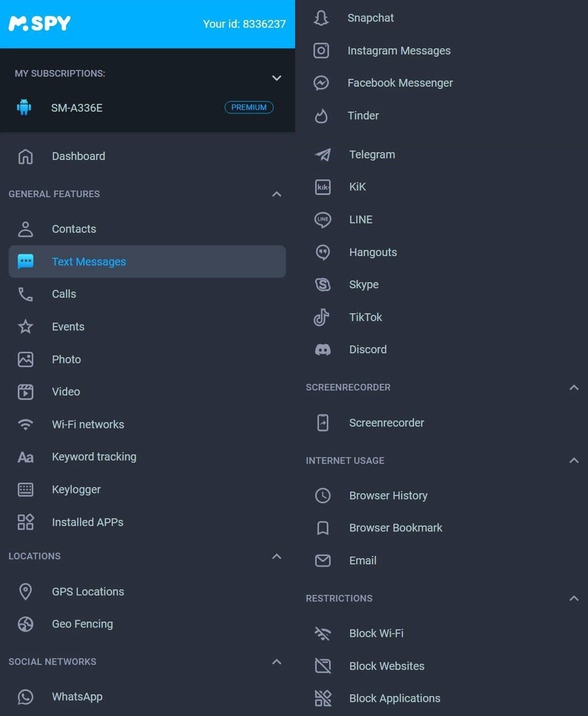Click the Installed APPs grid icon

(x=26, y=522)
